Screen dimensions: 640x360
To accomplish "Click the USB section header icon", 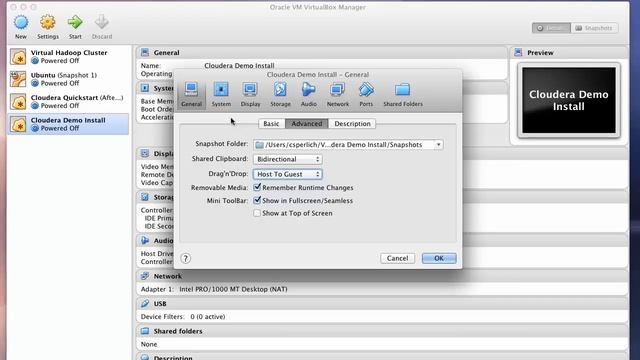I will tap(145, 304).
